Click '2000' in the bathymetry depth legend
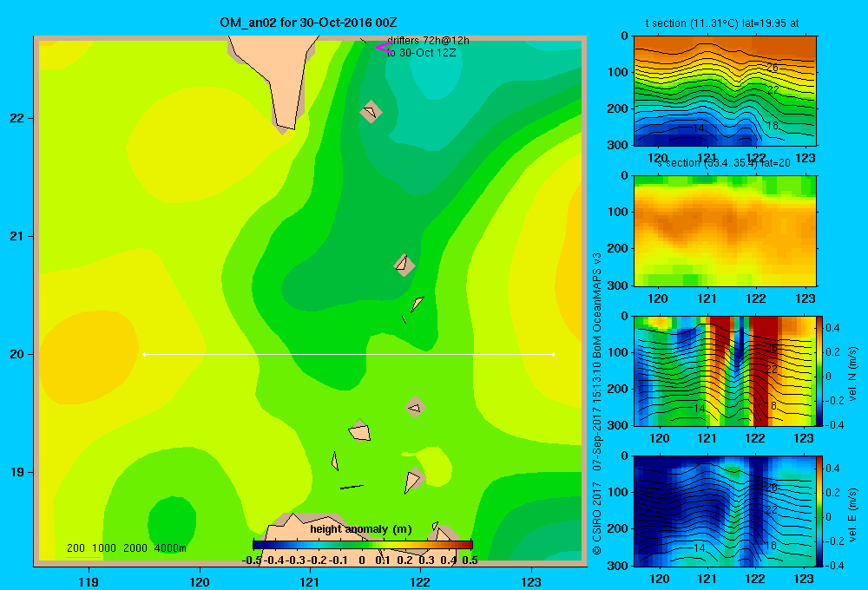Image resolution: width=868 pixels, height=590 pixels. coord(135,548)
